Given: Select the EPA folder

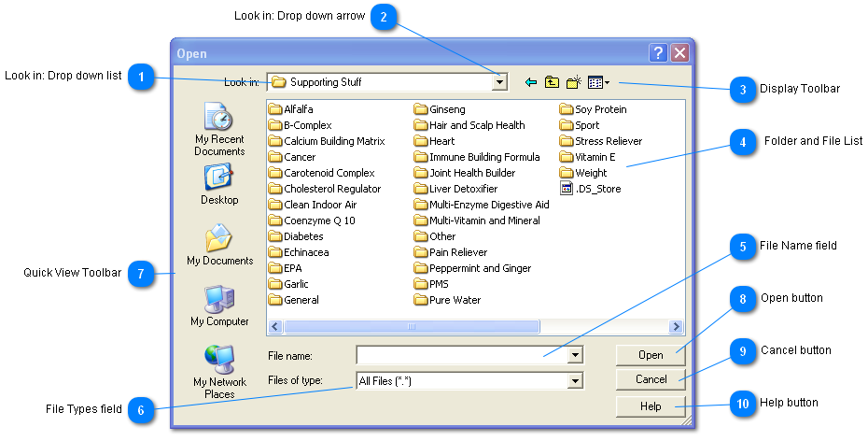Looking at the screenshot, I should point(285,268).
